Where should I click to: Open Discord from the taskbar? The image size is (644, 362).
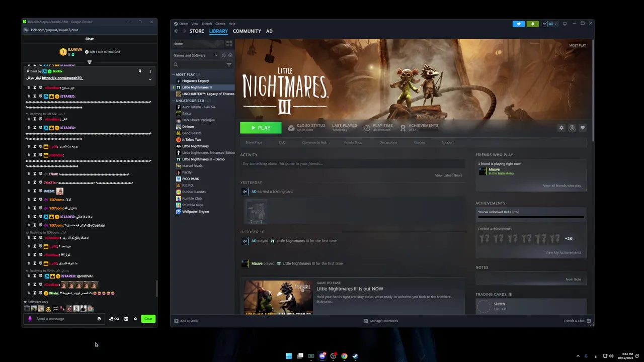(x=322, y=356)
